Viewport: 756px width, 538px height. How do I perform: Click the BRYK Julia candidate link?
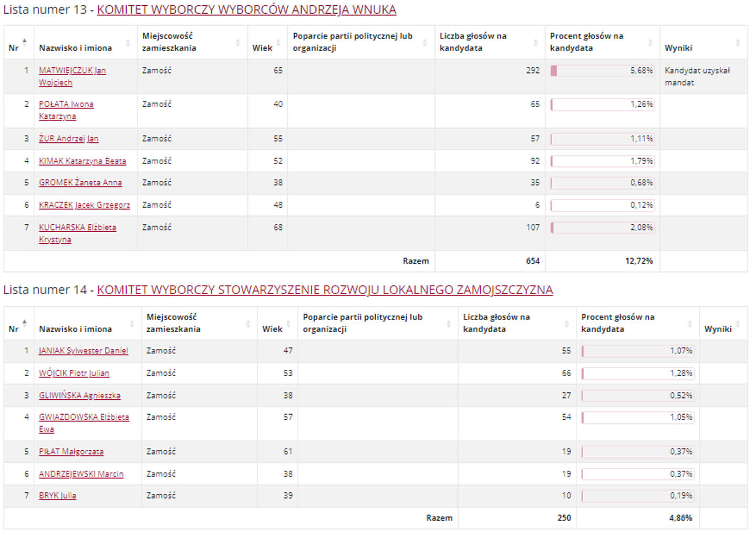(57, 495)
